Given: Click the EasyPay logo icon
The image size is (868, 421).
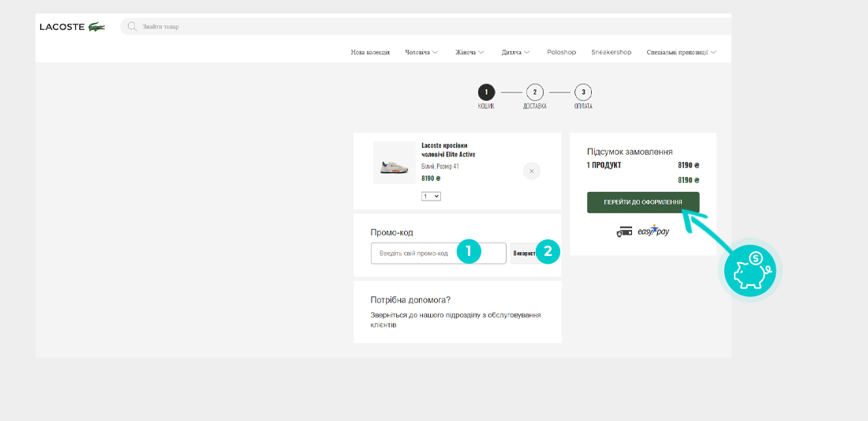Looking at the screenshot, I should point(653,231).
